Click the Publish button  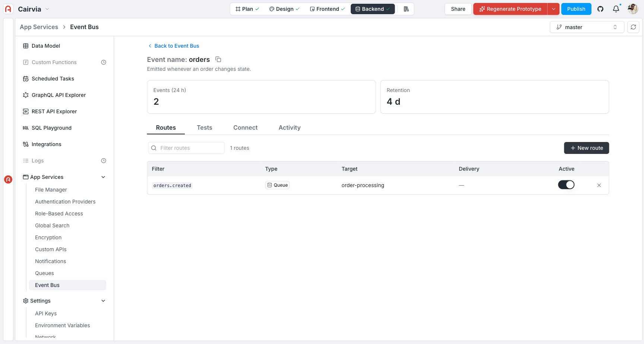coord(576,9)
